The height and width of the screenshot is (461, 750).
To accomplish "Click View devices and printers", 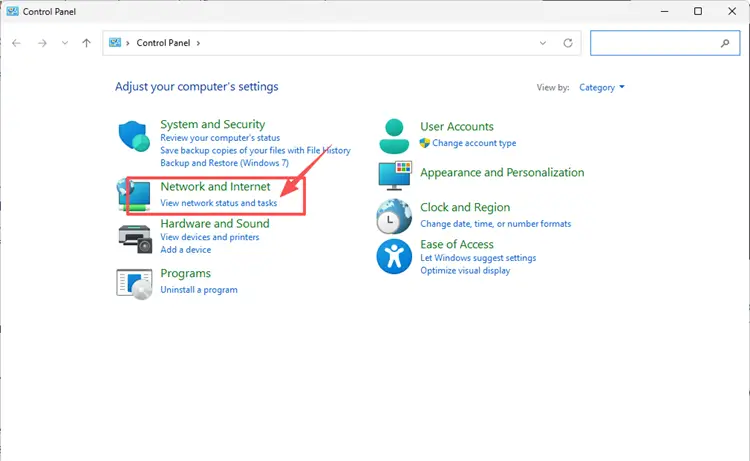I will point(210,237).
